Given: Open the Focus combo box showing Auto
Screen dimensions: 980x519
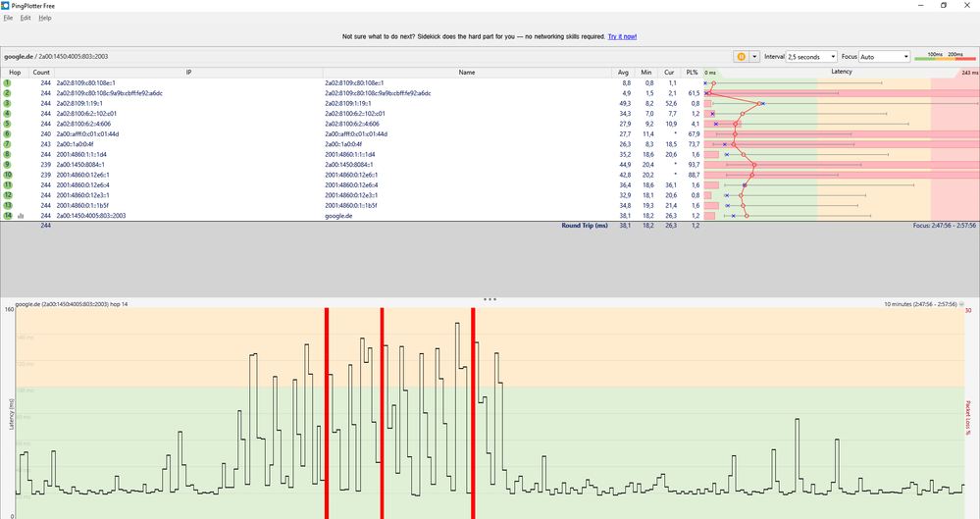Looking at the screenshot, I should pos(885,56).
